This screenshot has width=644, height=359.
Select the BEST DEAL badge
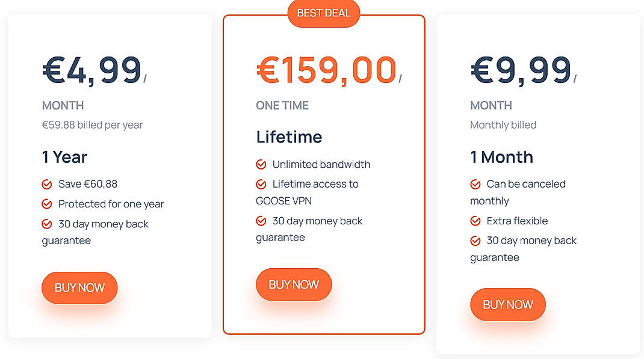pyautogui.click(x=323, y=13)
